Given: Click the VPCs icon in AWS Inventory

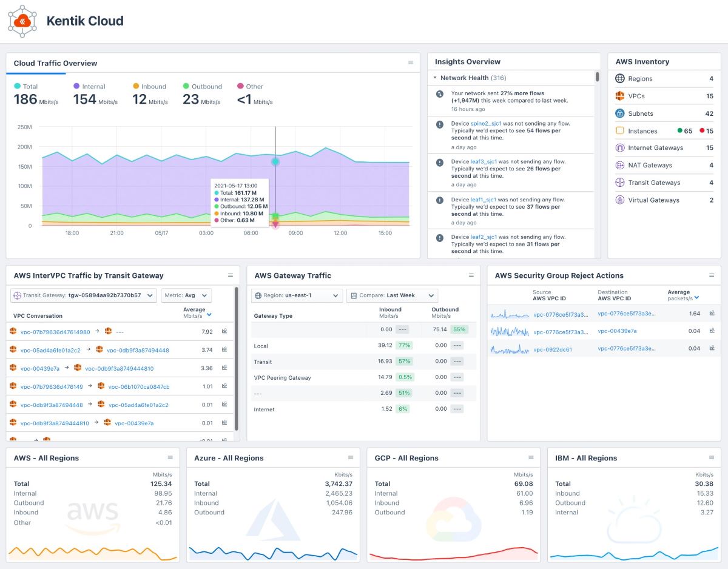Looking at the screenshot, I should (620, 96).
